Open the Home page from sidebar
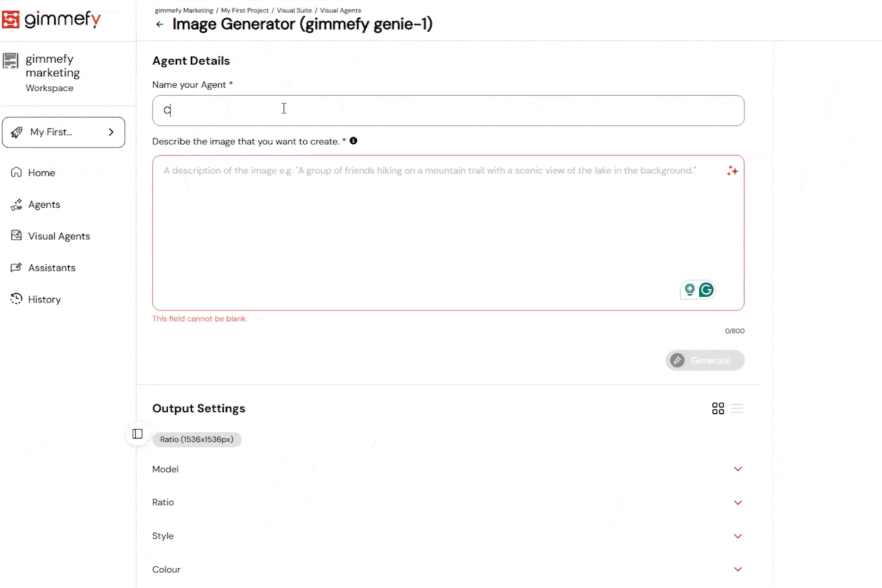Screen dimensions: 882x588 click(41, 173)
